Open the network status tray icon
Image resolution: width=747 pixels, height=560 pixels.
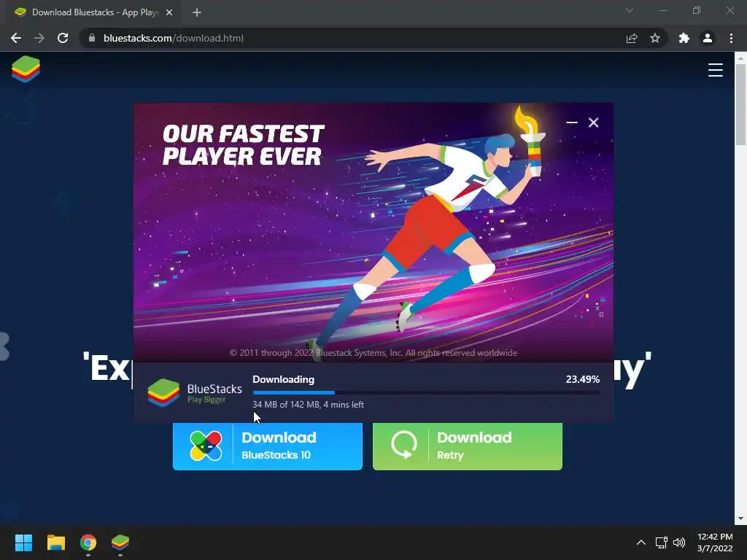click(x=661, y=542)
